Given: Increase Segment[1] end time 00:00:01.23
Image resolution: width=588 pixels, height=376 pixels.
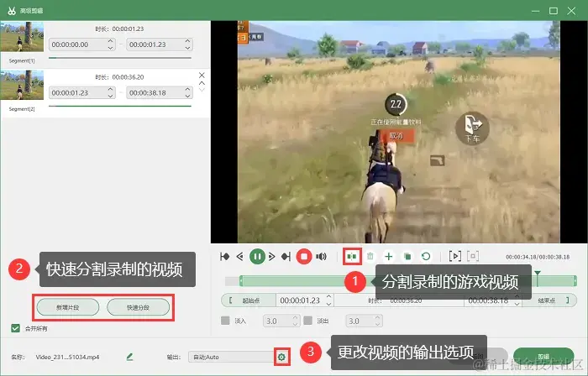Looking at the screenshot, I should click(x=187, y=41).
